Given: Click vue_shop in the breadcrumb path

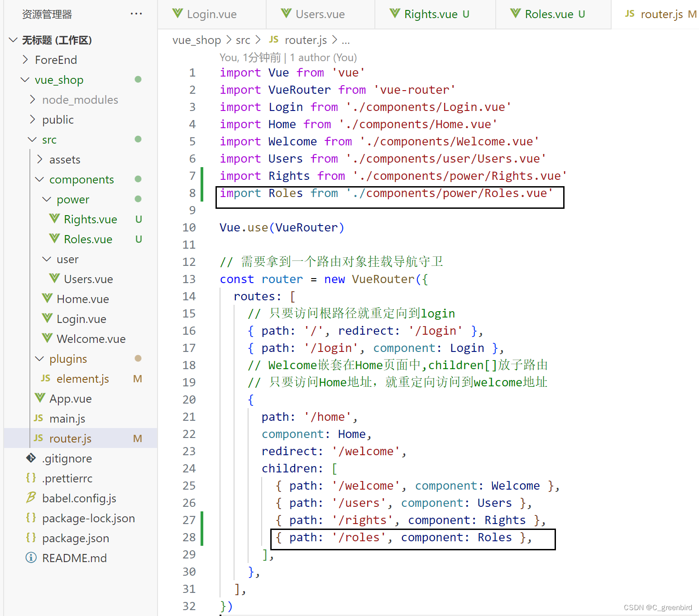Looking at the screenshot, I should (x=196, y=40).
